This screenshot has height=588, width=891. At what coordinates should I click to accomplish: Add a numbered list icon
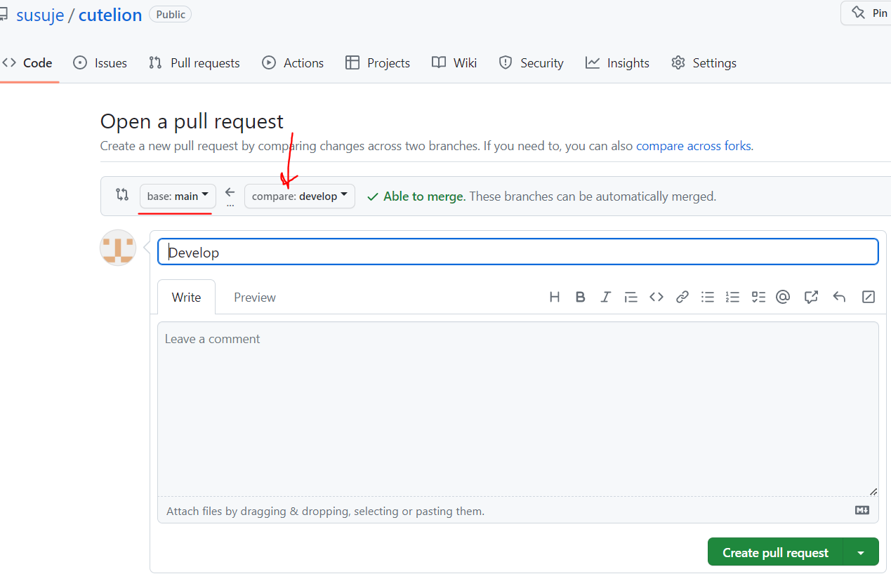(732, 297)
